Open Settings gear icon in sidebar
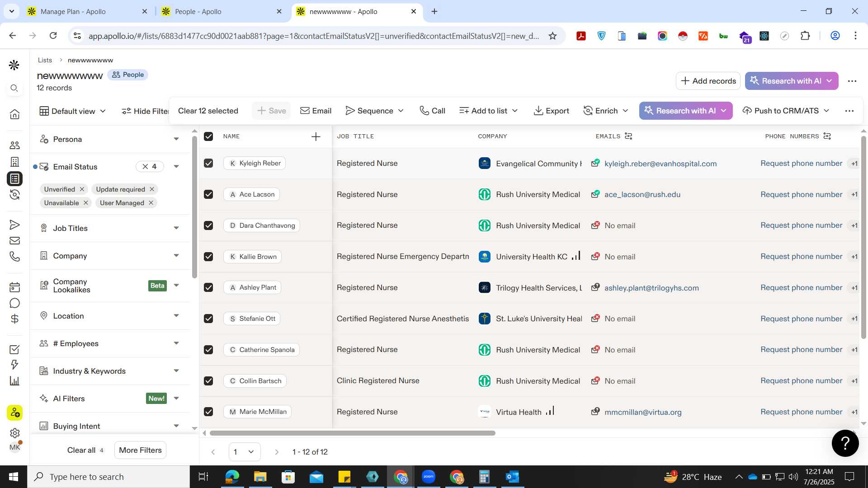 14,433
